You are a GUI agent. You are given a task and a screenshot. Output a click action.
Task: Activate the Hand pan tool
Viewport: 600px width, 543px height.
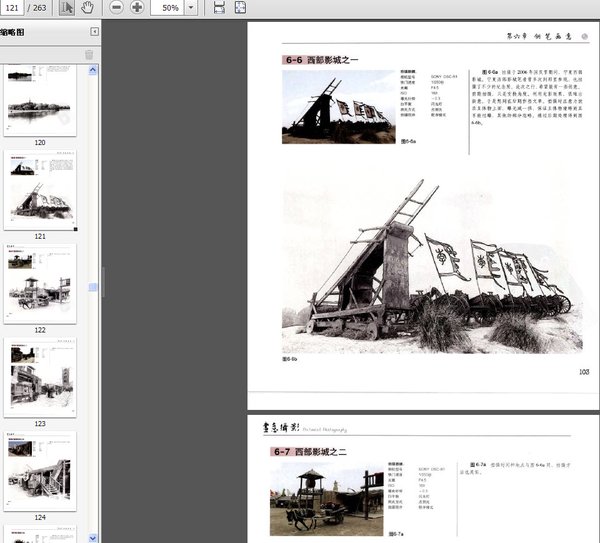pos(88,8)
